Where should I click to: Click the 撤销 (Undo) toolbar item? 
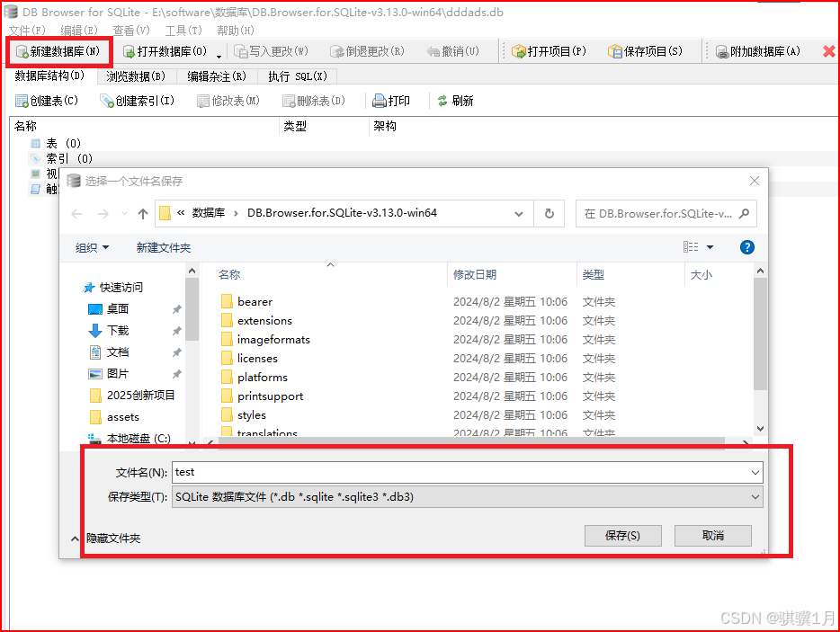[x=453, y=51]
